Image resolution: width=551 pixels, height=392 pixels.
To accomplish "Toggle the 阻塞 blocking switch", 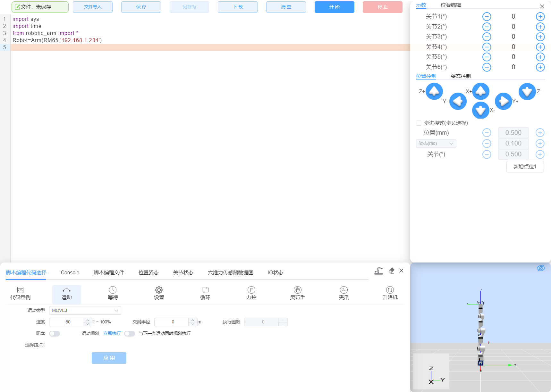I will point(55,333).
